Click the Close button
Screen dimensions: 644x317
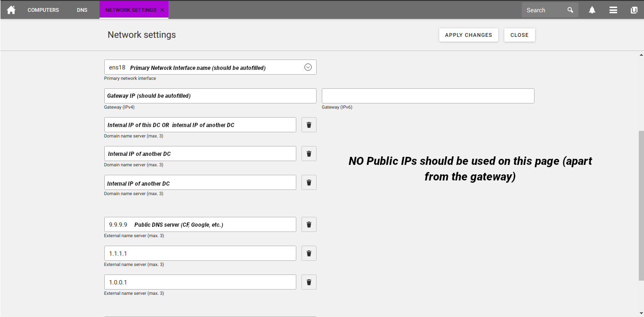point(519,35)
